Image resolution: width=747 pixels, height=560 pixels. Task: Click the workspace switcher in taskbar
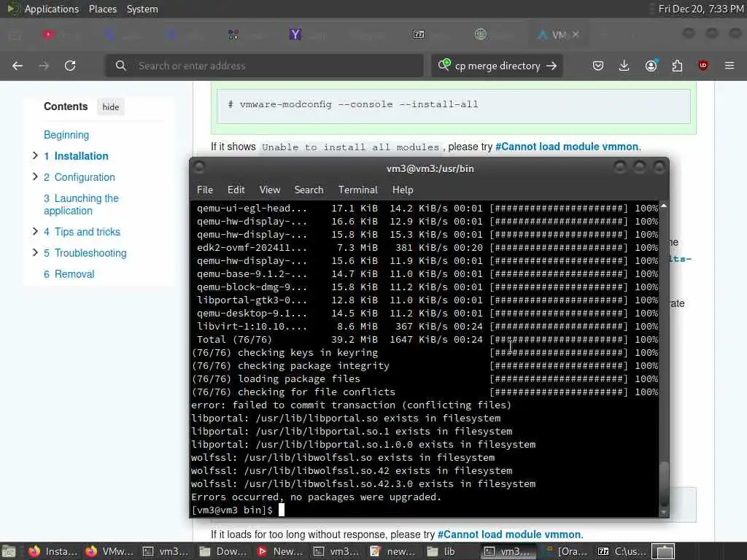[663, 551]
